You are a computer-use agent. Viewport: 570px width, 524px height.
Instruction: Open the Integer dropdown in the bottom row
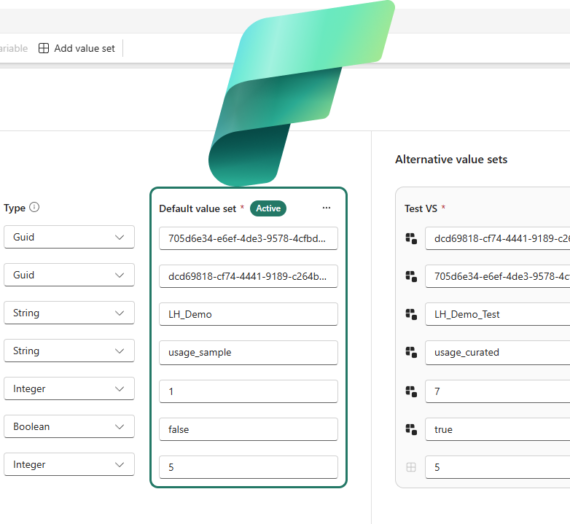(x=69, y=464)
